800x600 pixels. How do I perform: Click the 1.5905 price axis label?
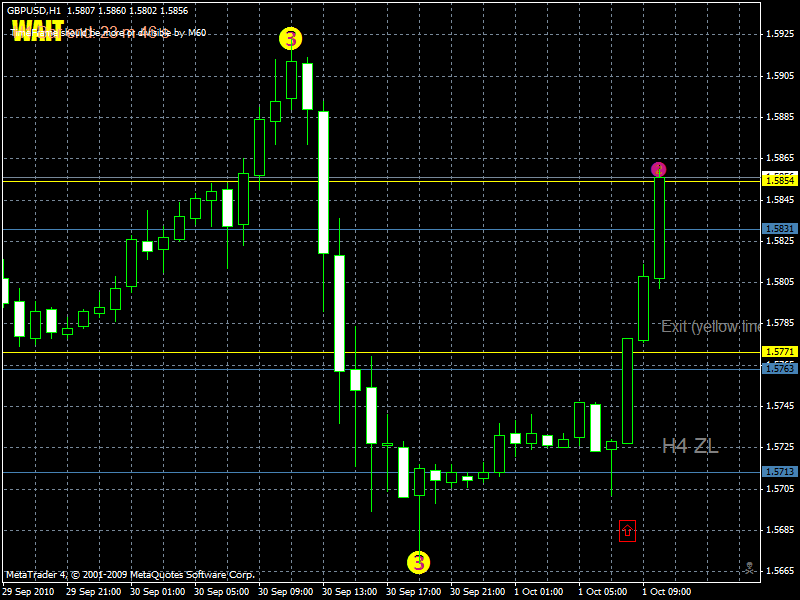(780, 76)
